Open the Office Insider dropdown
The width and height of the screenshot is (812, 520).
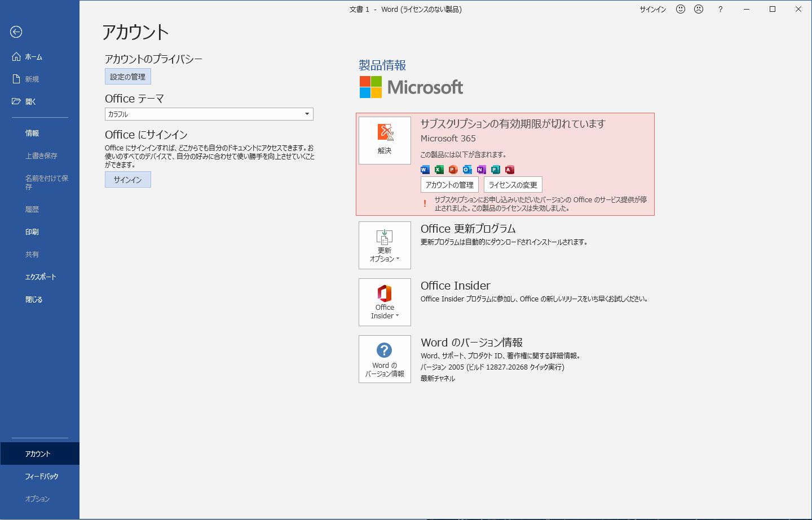[385, 303]
